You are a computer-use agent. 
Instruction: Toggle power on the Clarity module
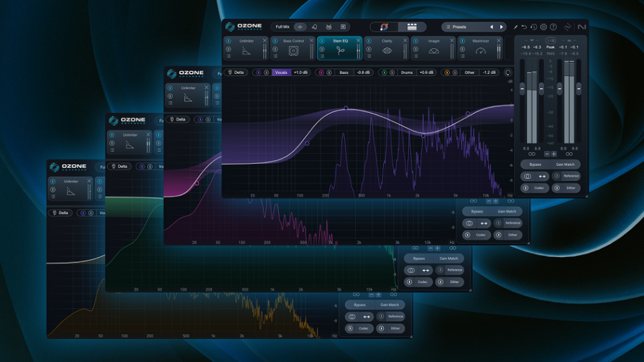[369, 41]
